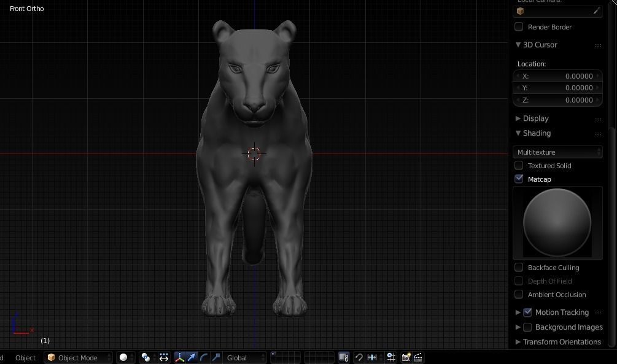Viewport: 617px width, 364px height.
Task: Enable the Textured Solid checkbox
Action: click(x=519, y=165)
